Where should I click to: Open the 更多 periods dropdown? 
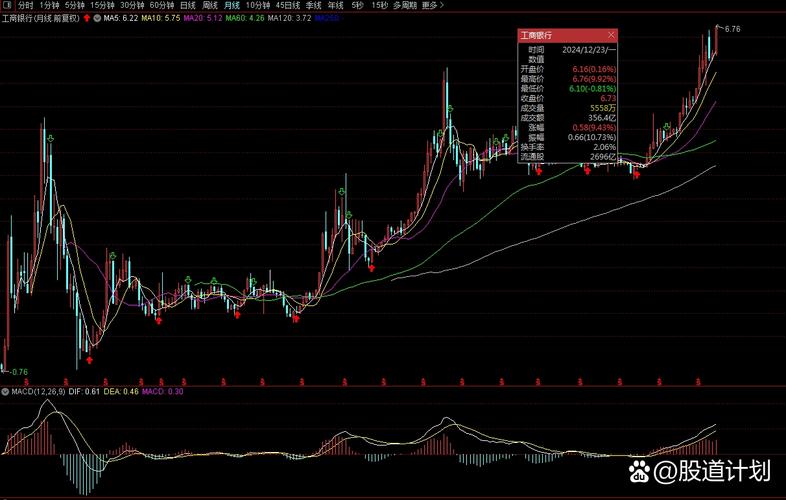pos(432,5)
